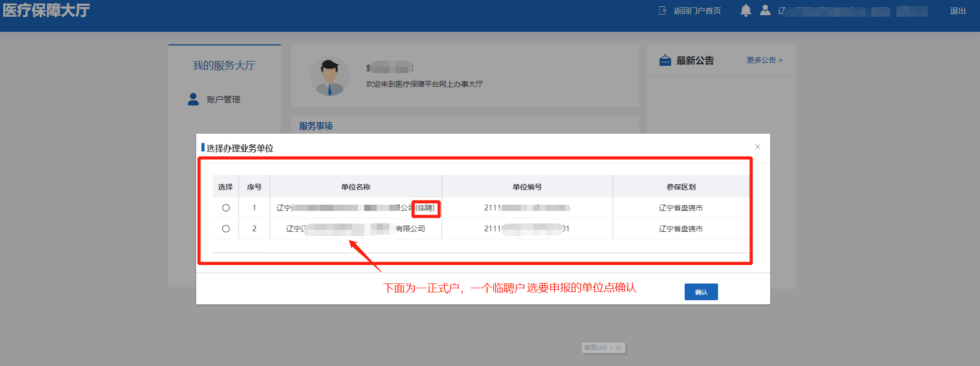
Task: Close the 选择办理业务单位 dialog
Action: point(758,147)
